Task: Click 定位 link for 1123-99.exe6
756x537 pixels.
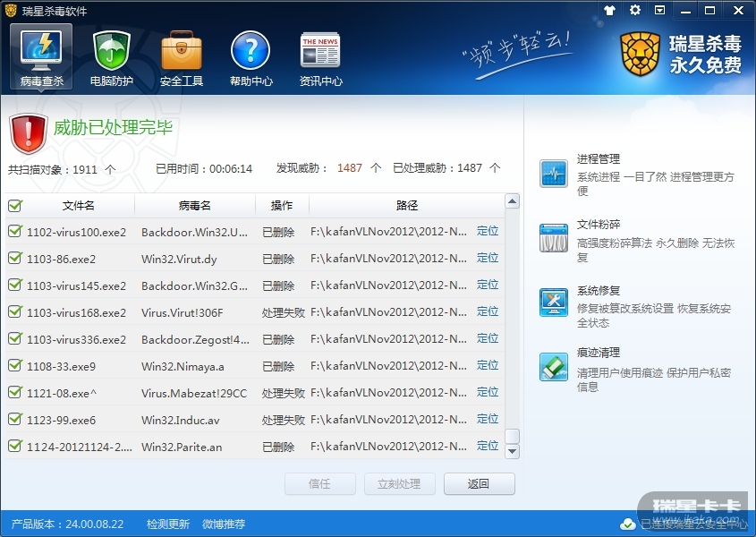Action: point(488,419)
